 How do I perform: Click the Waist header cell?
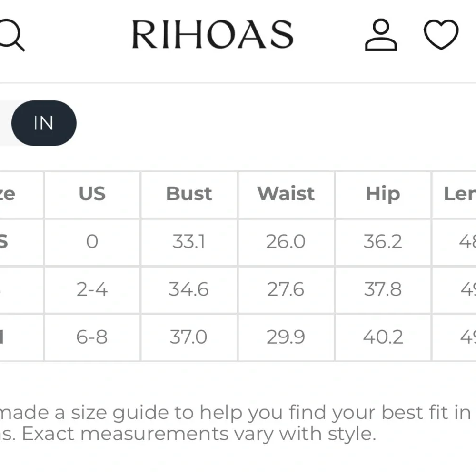(x=286, y=194)
